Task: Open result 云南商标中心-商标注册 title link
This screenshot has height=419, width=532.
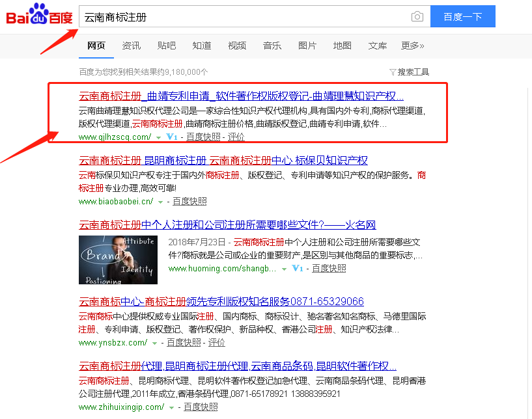Action: (x=221, y=301)
